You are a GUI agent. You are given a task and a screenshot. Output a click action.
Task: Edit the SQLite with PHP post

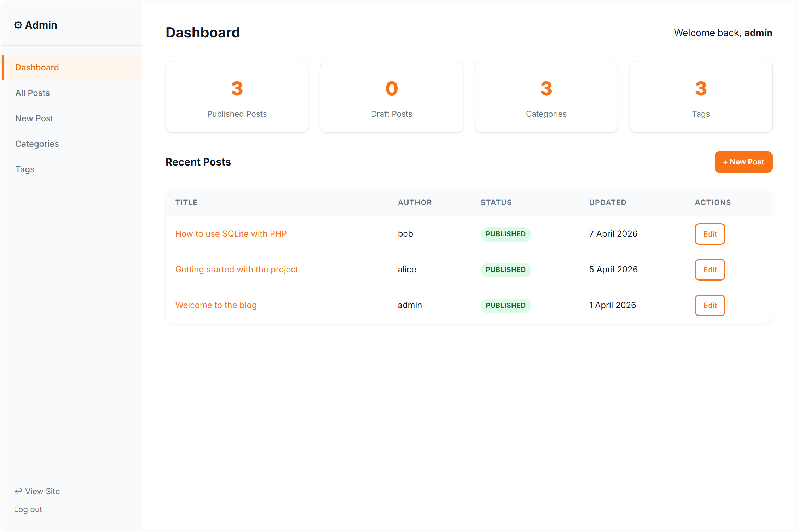[x=710, y=234]
